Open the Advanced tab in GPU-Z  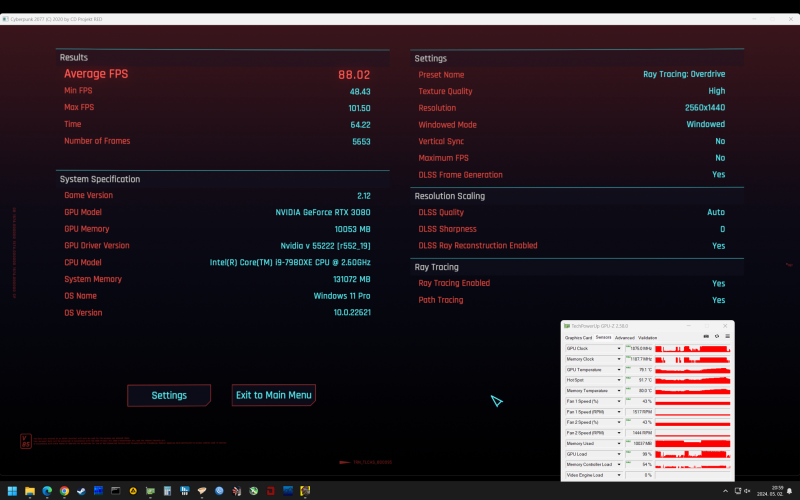tap(624, 338)
